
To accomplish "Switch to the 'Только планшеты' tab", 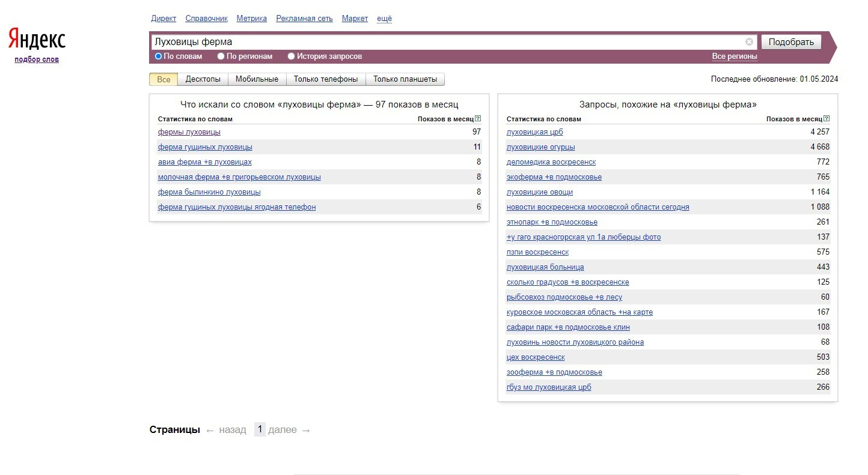I will (x=406, y=79).
